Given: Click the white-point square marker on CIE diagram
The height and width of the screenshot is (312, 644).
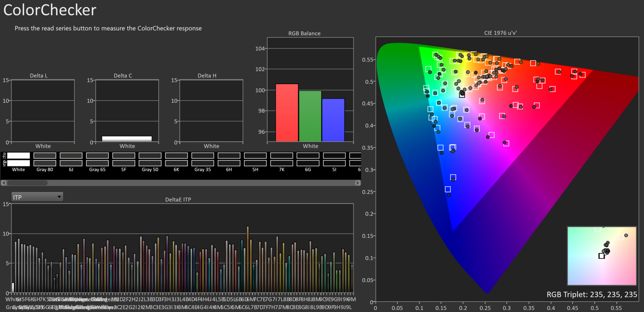Looking at the screenshot, I should [x=462, y=95].
